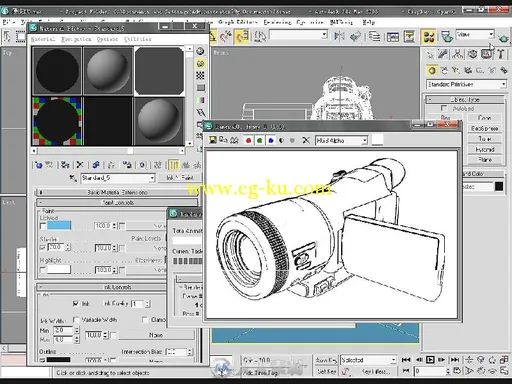Click the GeoSphere primitive button
The image size is (512, 384).
(x=484, y=128)
